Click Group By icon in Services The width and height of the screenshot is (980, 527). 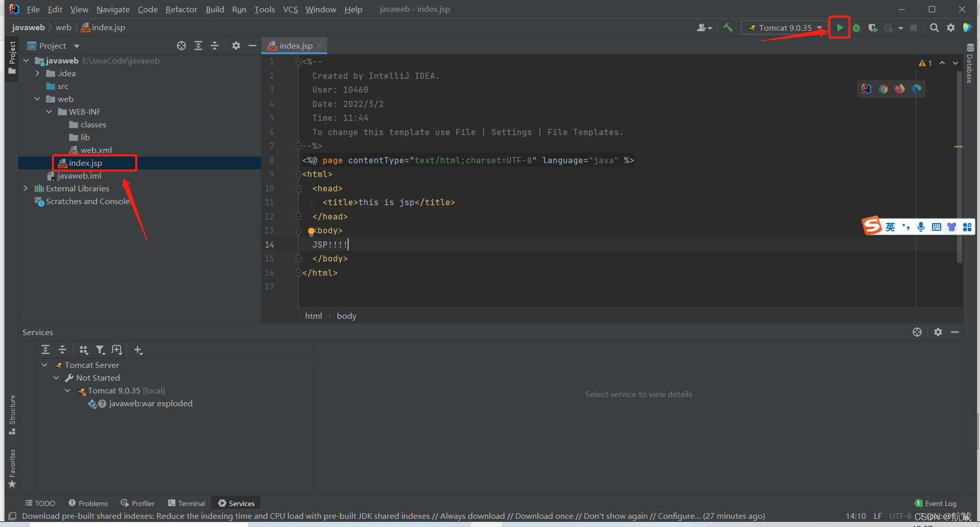tap(84, 349)
